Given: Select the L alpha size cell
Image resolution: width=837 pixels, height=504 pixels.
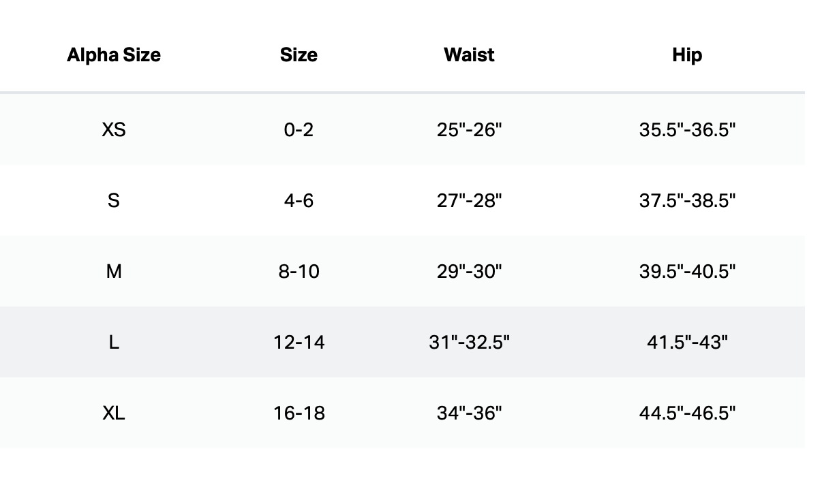Looking at the screenshot, I should pyautogui.click(x=114, y=342).
